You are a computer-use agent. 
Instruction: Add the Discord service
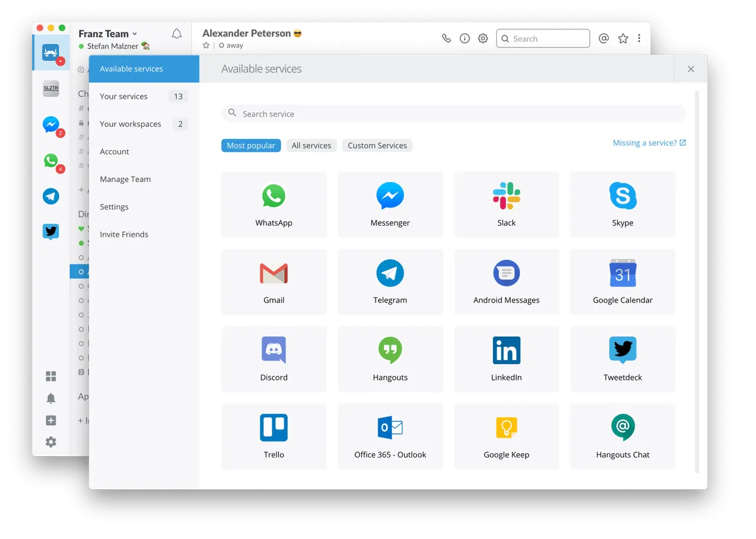pos(274,359)
